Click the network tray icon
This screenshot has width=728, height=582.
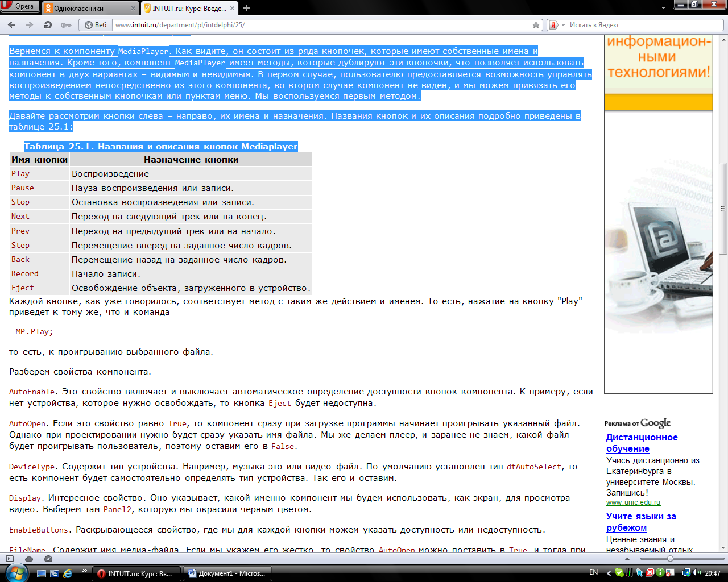coord(686,573)
